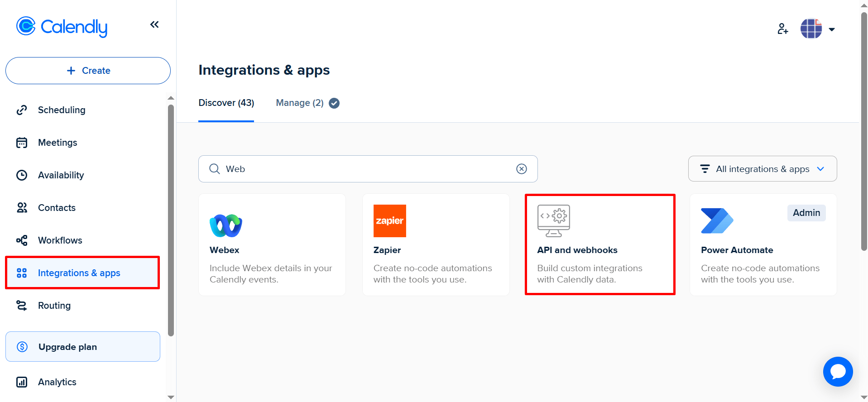Click the checkmark badge beside Manage
Image resolution: width=868 pixels, height=402 pixels.
click(334, 103)
